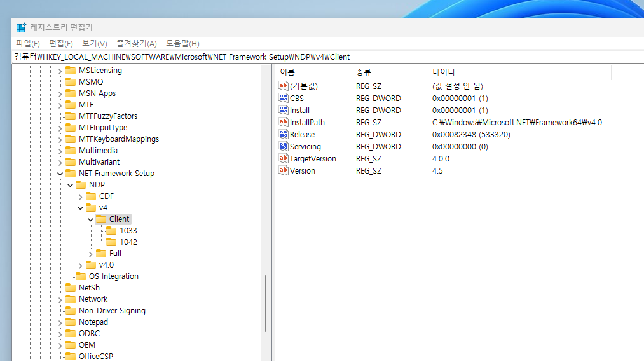Collapse the v4 key
This screenshot has width=644, height=361.
tap(81, 208)
